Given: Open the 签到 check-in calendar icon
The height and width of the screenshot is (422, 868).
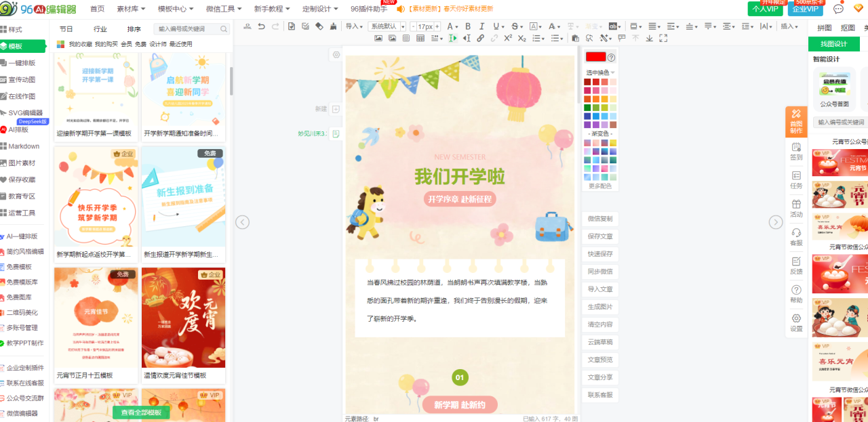Looking at the screenshot, I should click(796, 150).
